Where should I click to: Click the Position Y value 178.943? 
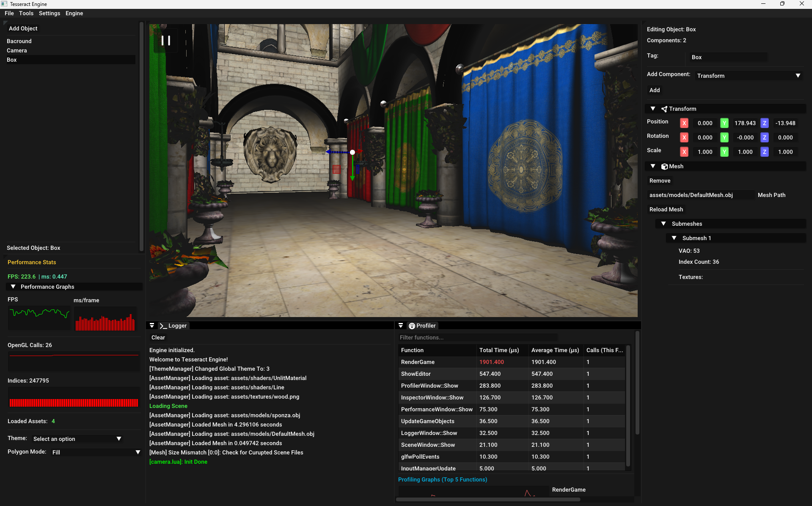745,123
